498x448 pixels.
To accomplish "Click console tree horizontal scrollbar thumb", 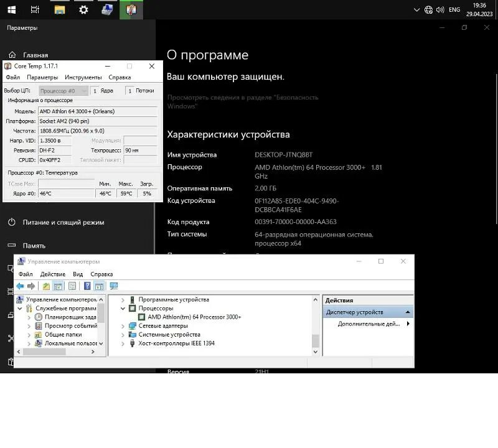I will [x=44, y=352].
